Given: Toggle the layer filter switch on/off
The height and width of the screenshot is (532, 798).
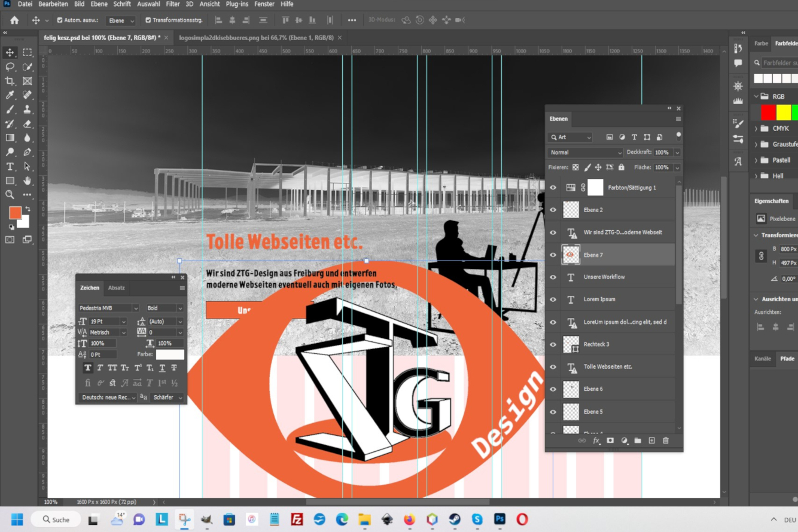Looking at the screenshot, I should [x=678, y=136].
